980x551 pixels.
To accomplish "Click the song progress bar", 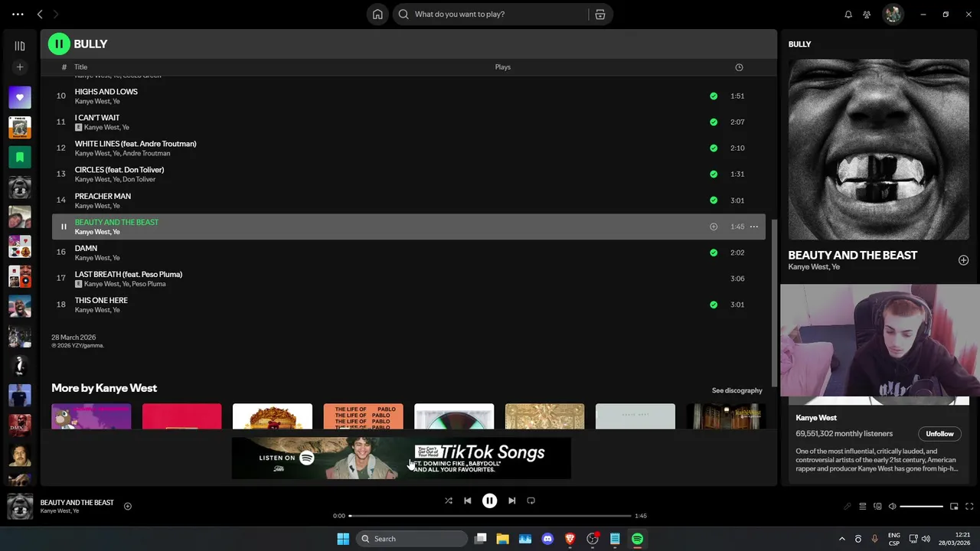I will (x=490, y=516).
